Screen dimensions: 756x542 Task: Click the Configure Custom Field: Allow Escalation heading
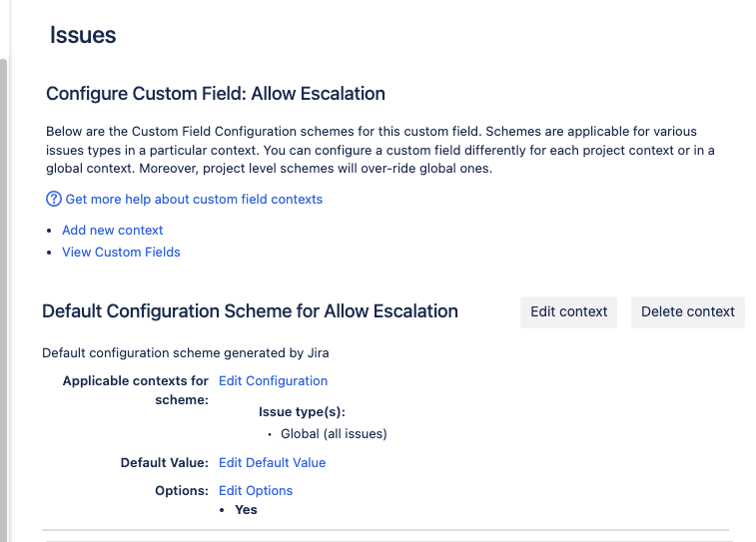click(x=215, y=94)
